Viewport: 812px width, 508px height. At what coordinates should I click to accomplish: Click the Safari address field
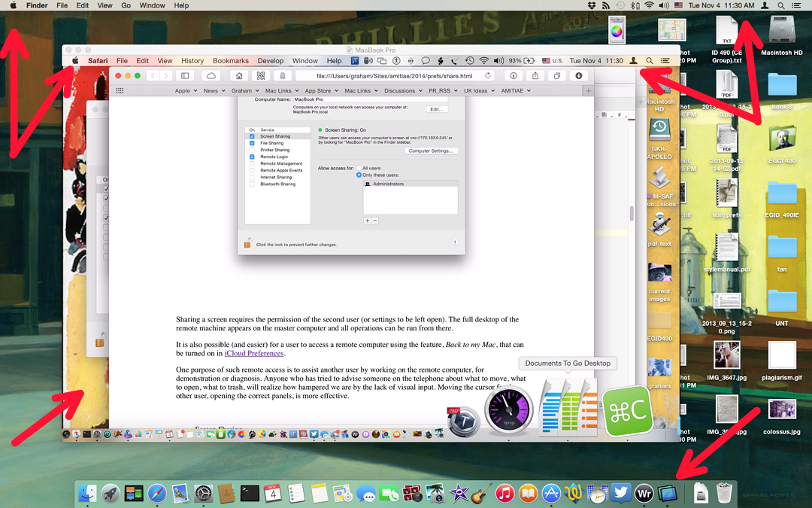point(395,76)
